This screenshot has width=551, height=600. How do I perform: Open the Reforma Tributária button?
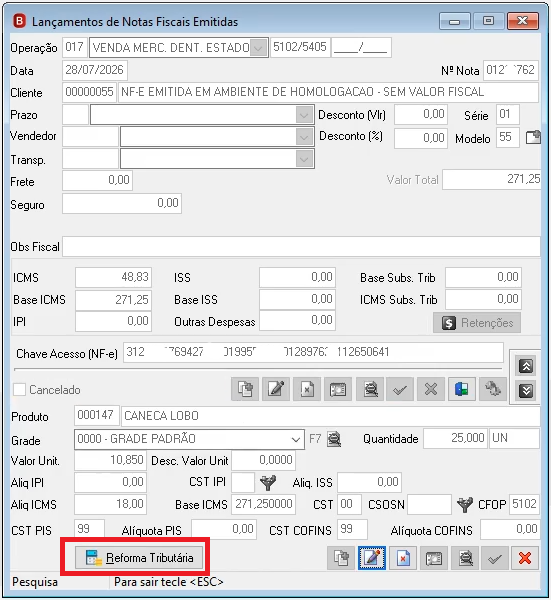click(x=140, y=558)
